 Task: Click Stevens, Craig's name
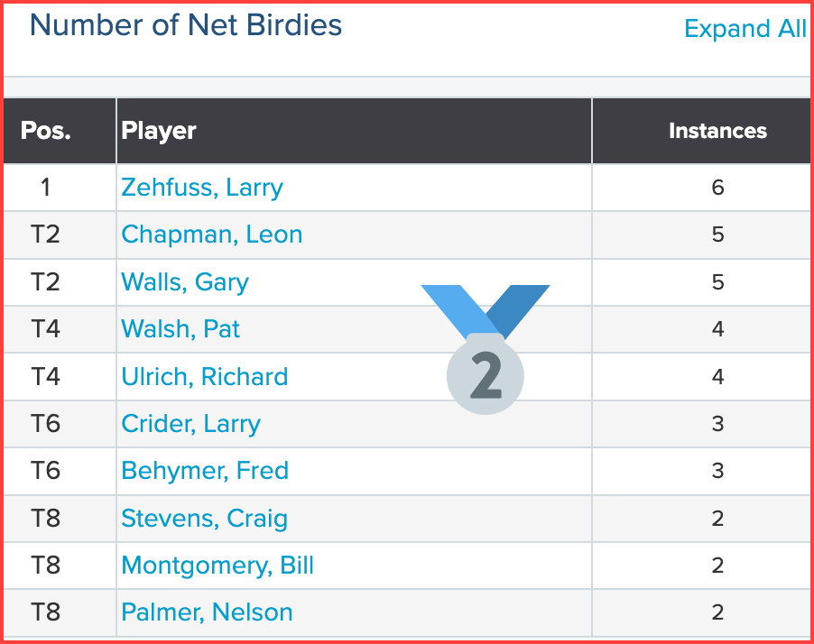pyautogui.click(x=204, y=519)
